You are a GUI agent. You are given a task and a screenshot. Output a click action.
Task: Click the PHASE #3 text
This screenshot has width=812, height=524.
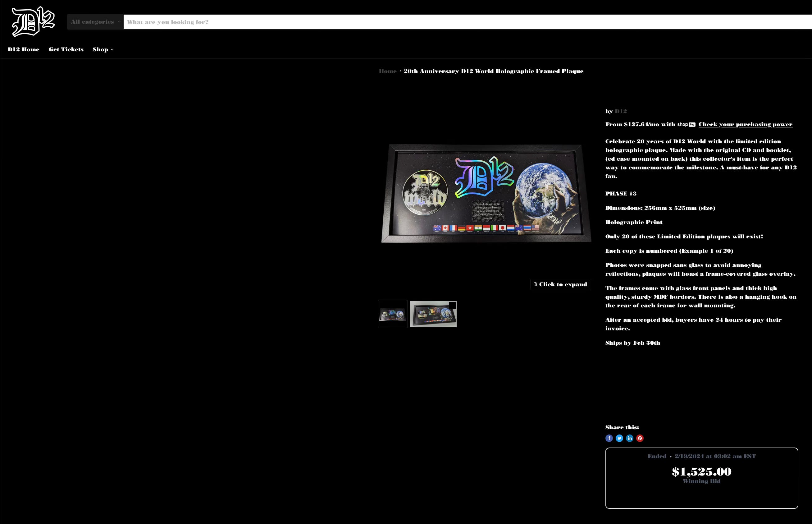coord(621,194)
